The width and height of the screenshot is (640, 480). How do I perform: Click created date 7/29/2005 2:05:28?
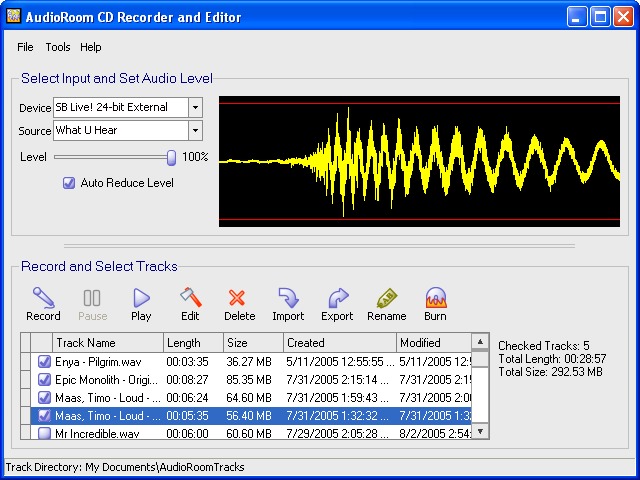pyautogui.click(x=337, y=433)
